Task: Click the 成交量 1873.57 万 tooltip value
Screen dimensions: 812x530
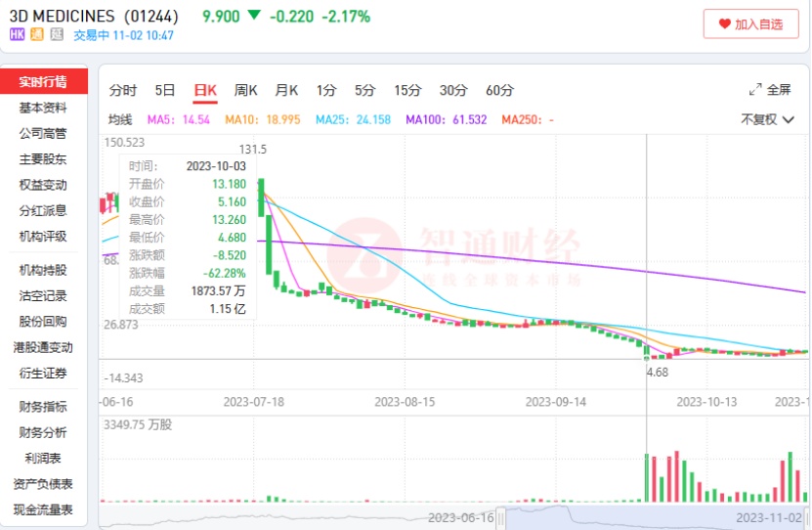Action: coord(219,291)
